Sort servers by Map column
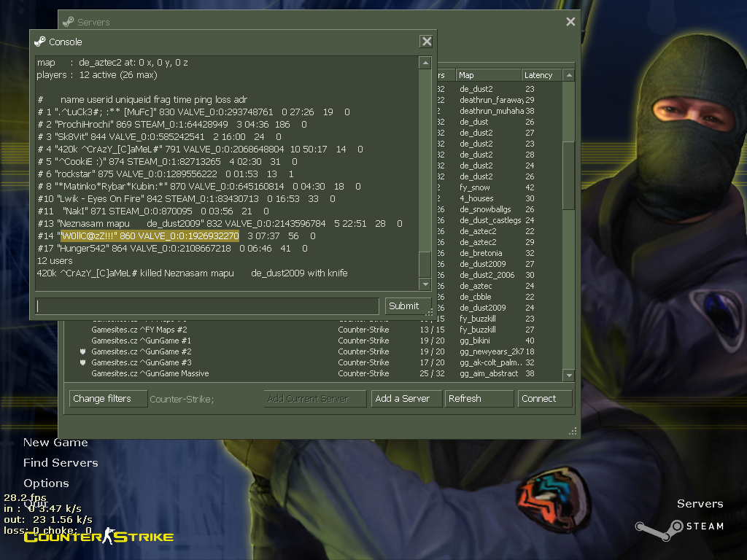Screen dimensions: 747x560 [x=488, y=75]
